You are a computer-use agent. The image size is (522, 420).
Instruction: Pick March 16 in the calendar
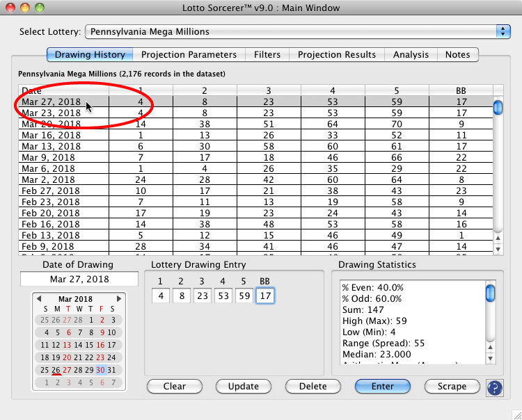100,345
